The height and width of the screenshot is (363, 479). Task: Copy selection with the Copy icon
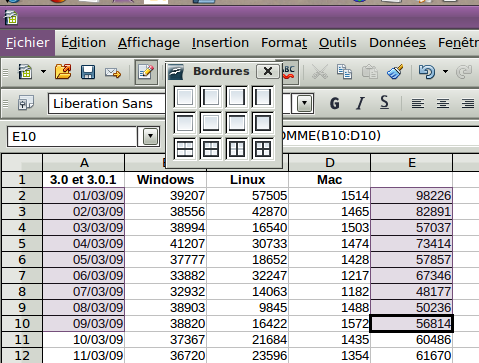(344, 72)
